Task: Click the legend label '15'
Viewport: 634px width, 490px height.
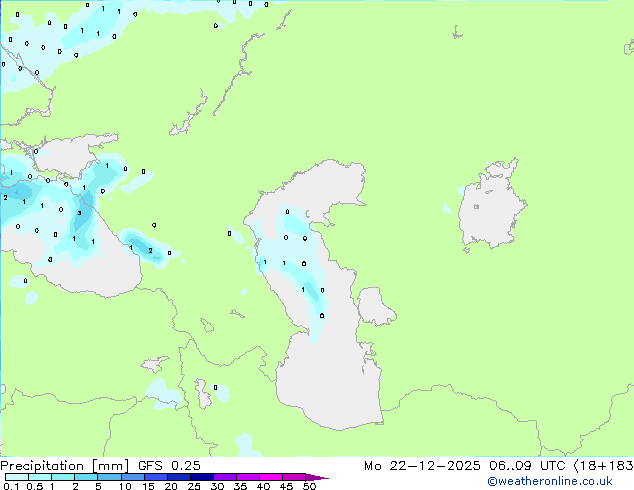Action: click(148, 486)
